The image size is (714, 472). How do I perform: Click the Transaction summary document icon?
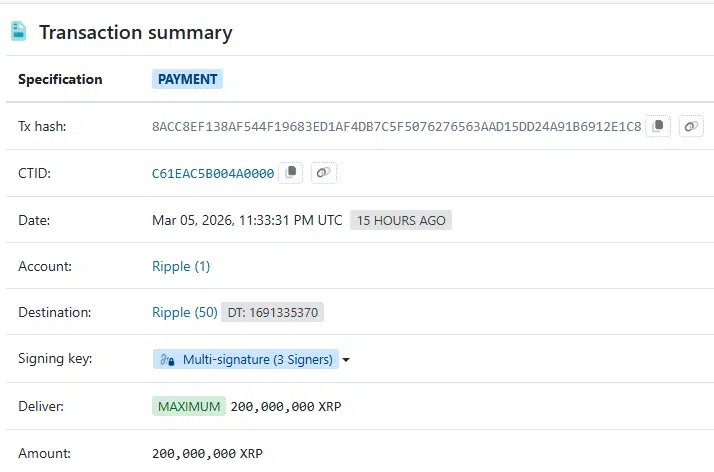[x=19, y=32]
